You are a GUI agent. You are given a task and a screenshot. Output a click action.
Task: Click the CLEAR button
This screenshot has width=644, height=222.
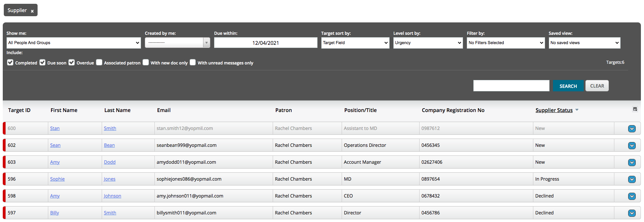[597, 86]
